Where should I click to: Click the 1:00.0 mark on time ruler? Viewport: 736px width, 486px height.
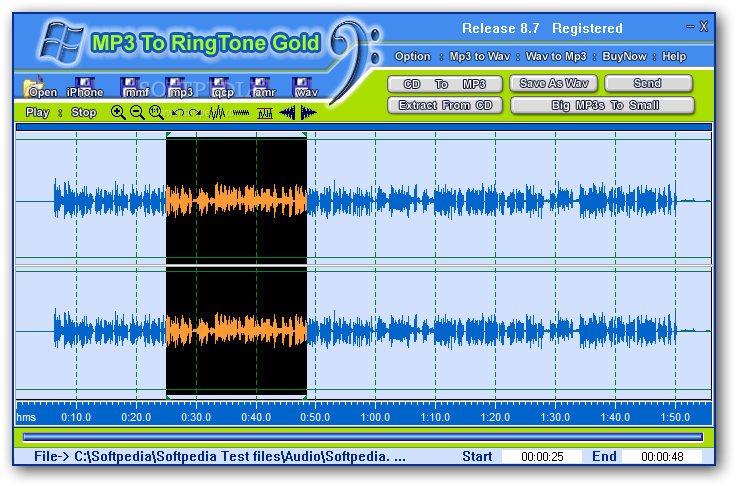[375, 417]
